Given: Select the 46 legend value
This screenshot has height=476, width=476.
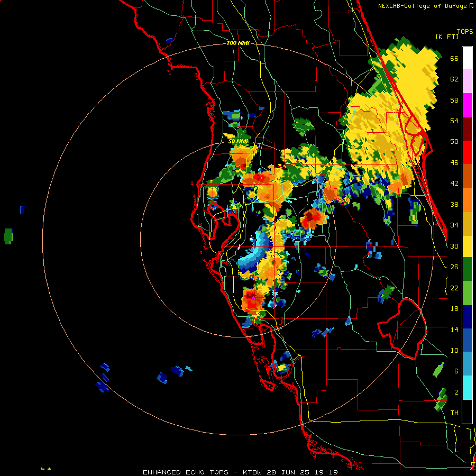Looking at the screenshot, I should pyautogui.click(x=454, y=163).
